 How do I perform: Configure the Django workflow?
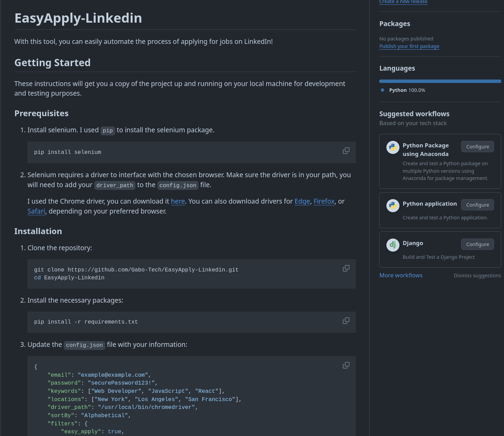tap(477, 244)
